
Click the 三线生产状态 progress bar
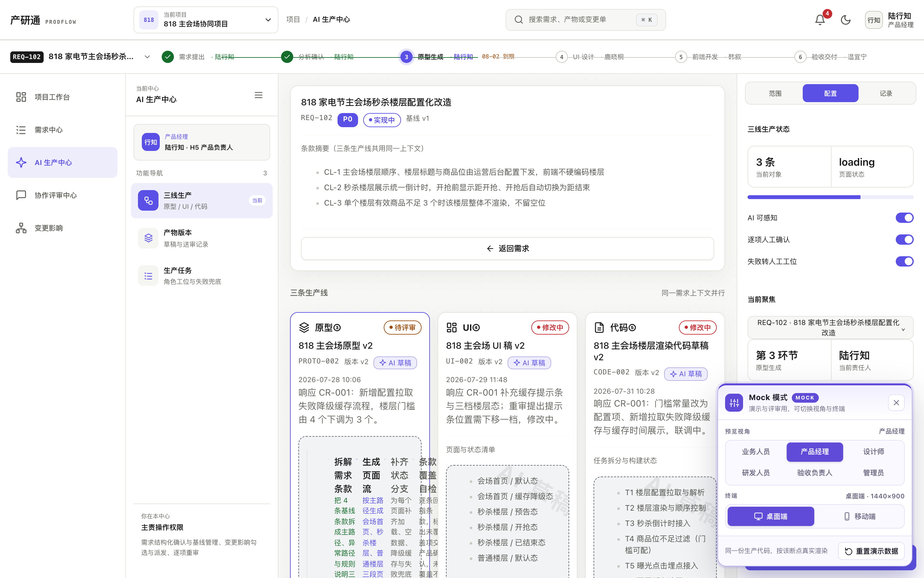[x=830, y=197]
